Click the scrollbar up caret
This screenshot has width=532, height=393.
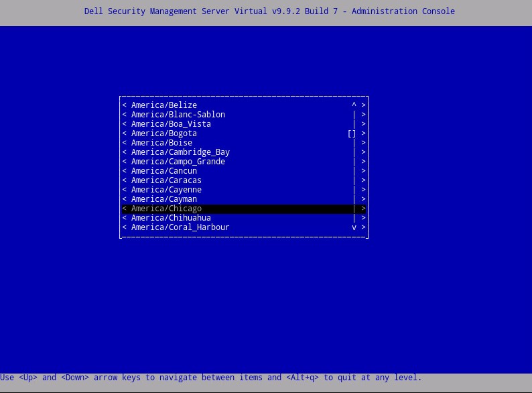(x=354, y=105)
